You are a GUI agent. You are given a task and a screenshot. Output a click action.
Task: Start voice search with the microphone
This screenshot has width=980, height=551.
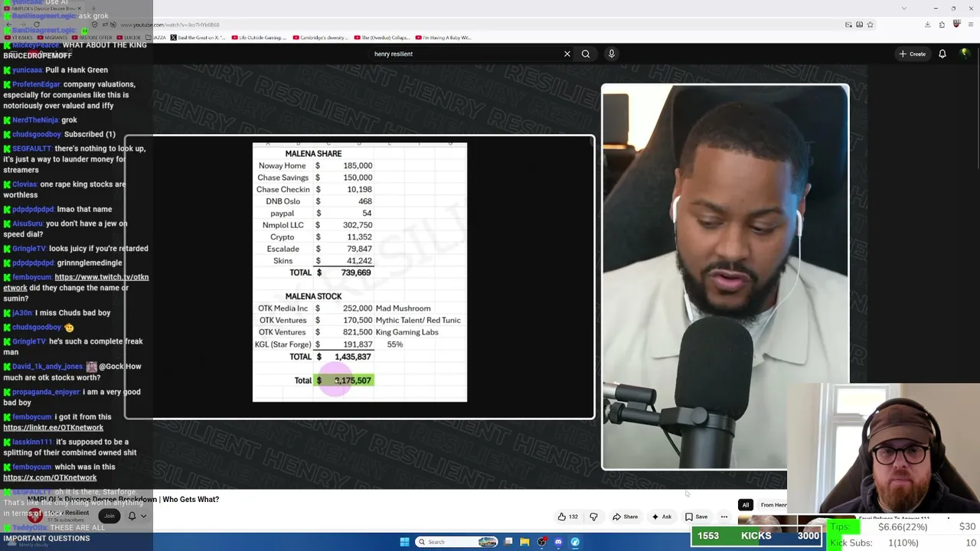click(611, 54)
